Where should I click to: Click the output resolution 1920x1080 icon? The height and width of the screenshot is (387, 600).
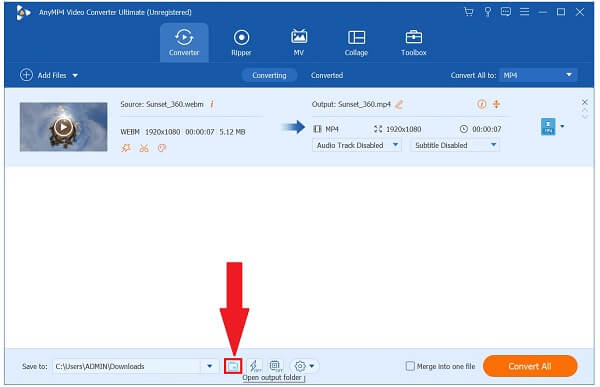coord(378,129)
